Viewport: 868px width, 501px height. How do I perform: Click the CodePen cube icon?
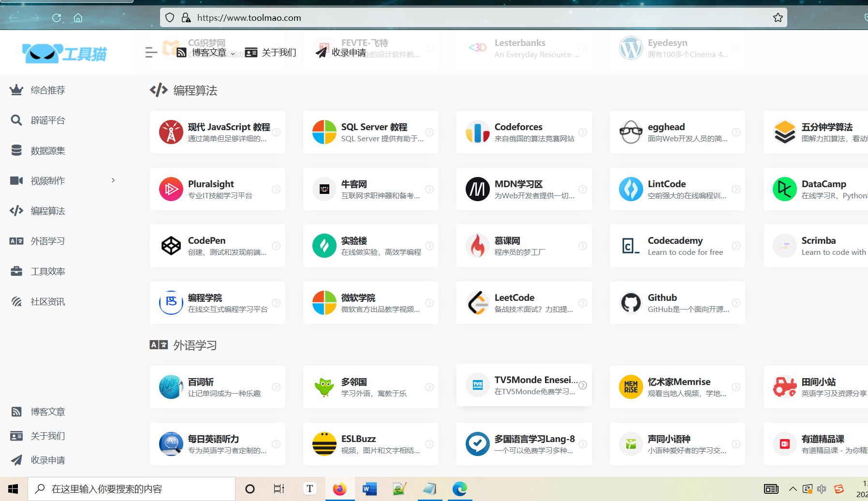point(171,246)
